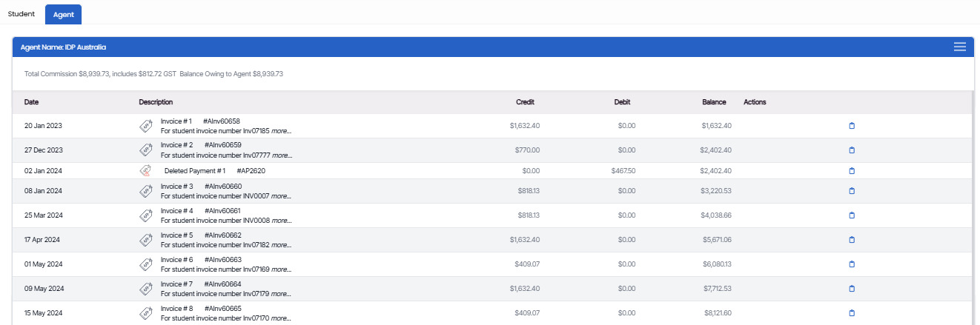Screen dimensions: 980x325
Task: Click 'more...' link for Invoice #5
Action: [282, 245]
